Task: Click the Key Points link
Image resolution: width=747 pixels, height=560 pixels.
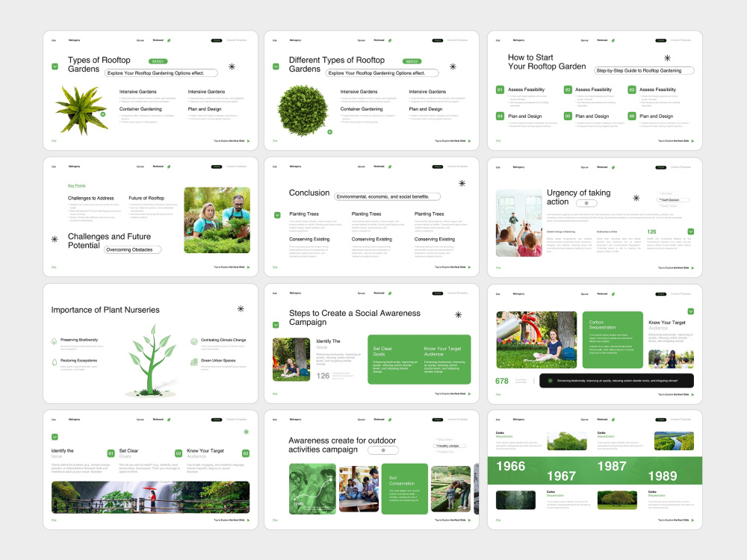Action: 76,186
